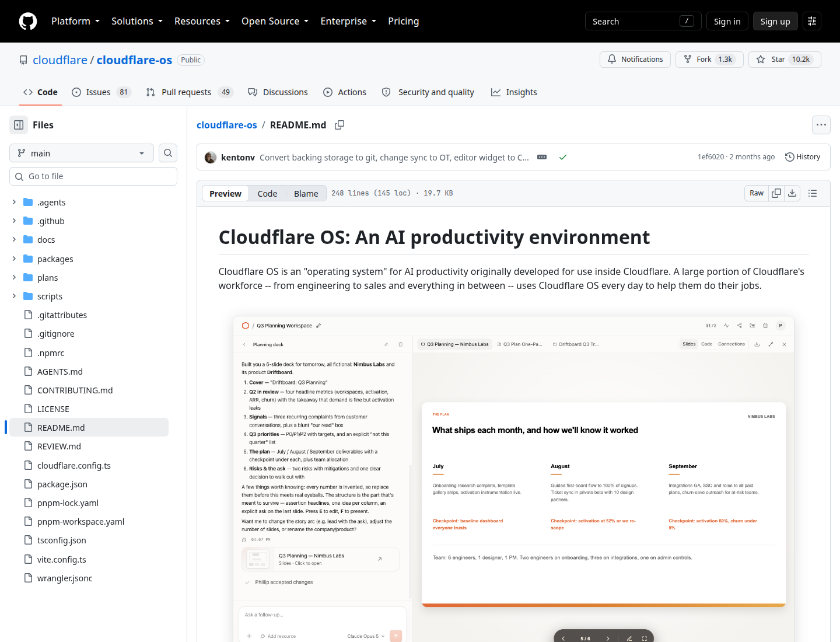Click the Raw button
Image resolution: width=840 pixels, height=642 pixels.
point(757,193)
